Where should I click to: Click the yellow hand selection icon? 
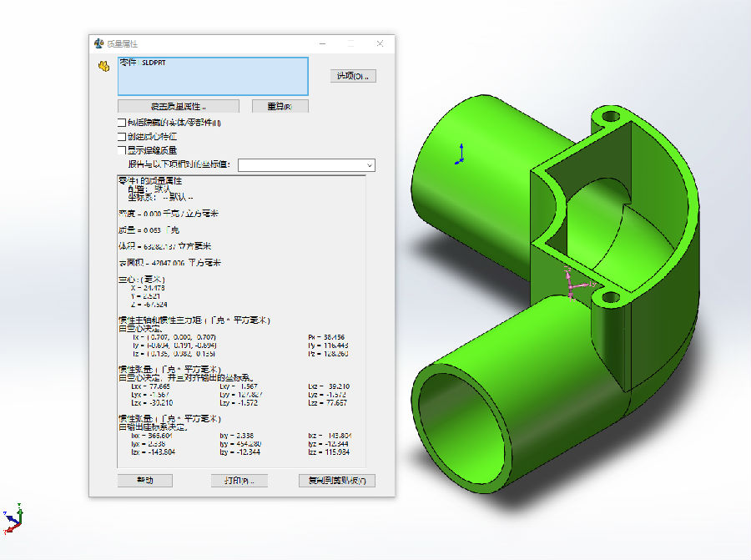[103, 66]
